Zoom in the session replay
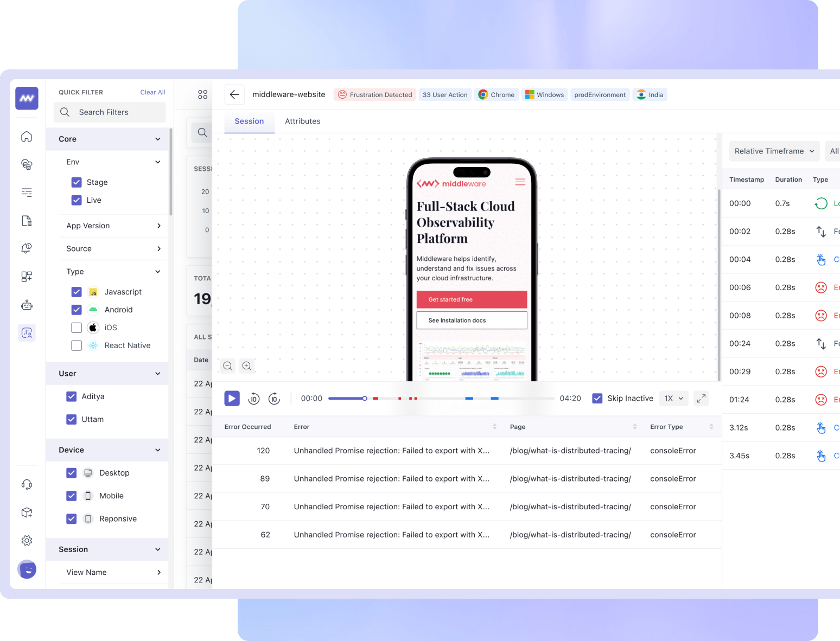This screenshot has width=840, height=641. (x=247, y=366)
